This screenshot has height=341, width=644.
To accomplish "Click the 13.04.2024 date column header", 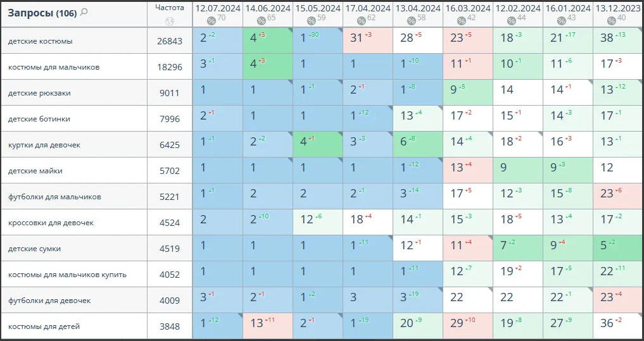I will [418, 8].
